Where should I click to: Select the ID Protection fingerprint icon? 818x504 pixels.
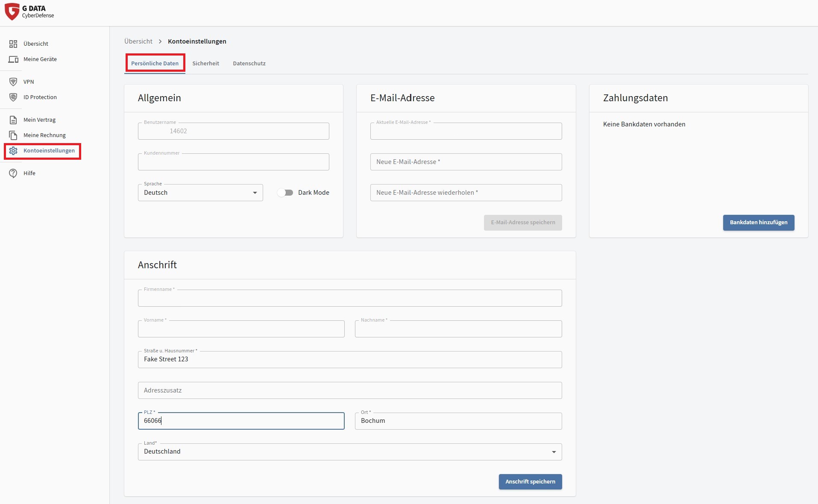[13, 97]
